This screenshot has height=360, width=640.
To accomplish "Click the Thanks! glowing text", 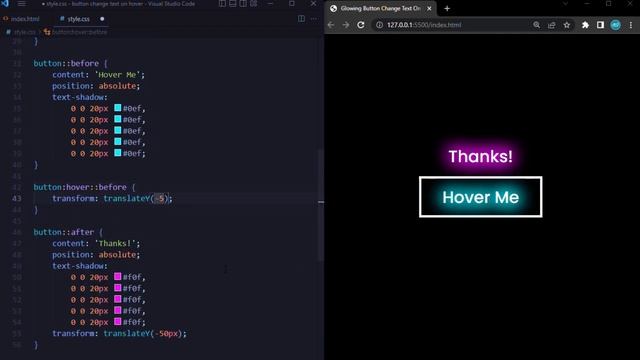I will click(480, 156).
